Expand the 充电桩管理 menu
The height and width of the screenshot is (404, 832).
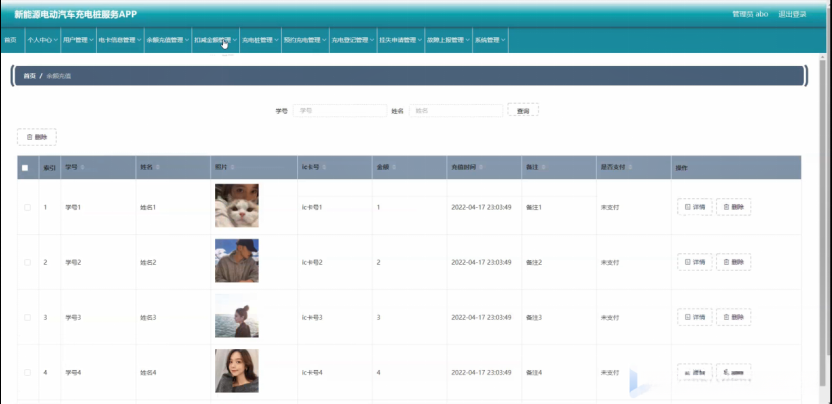tap(261, 40)
